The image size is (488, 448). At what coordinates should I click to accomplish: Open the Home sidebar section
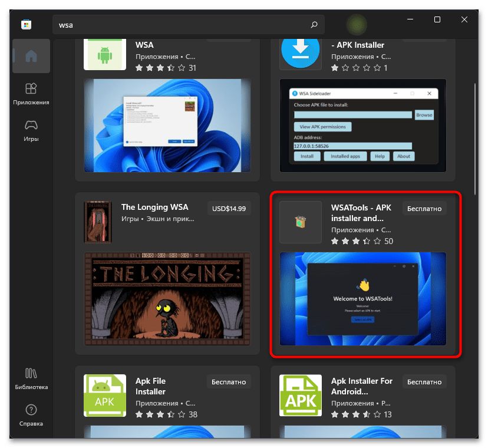[x=31, y=56]
